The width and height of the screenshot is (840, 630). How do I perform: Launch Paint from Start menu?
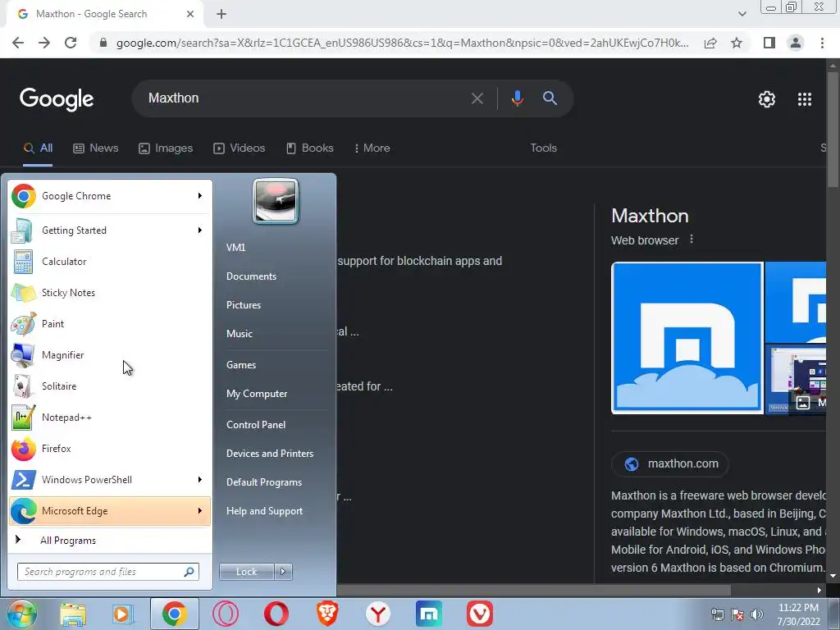click(x=110, y=323)
